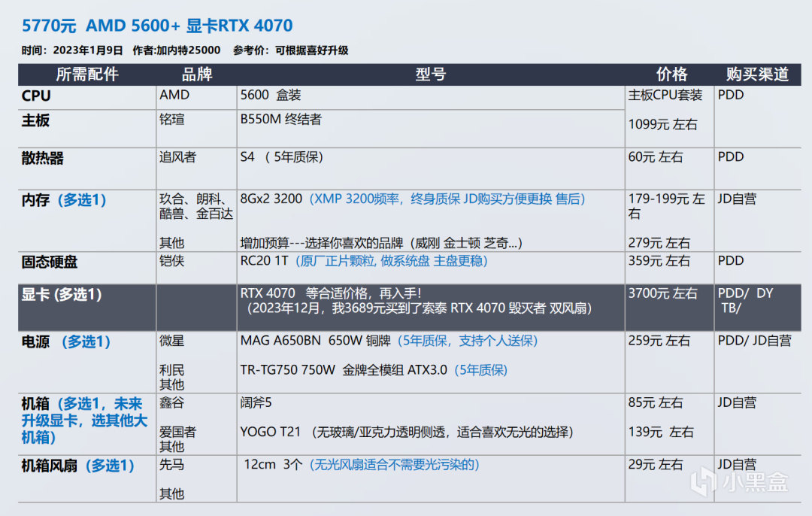Screen dimensions: 812x516
Task: Click 'PDD' in the SSD row
Action: pyautogui.click(x=731, y=260)
